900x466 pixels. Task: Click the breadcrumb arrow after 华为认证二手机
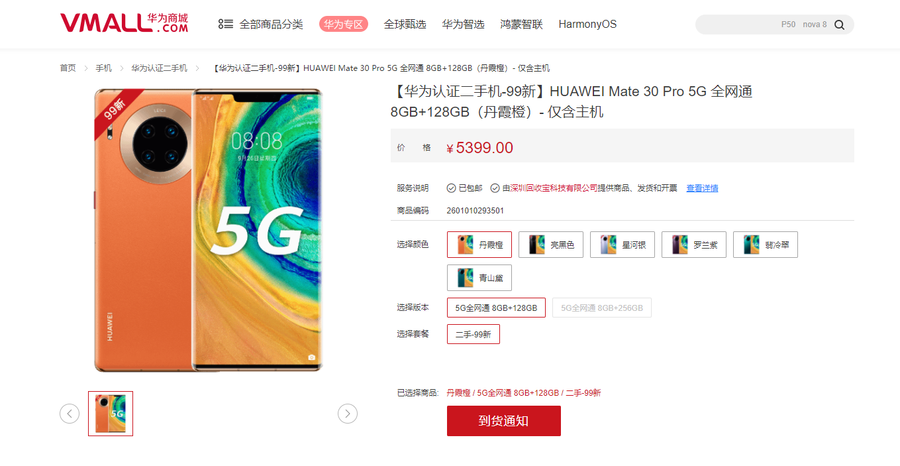point(197,68)
